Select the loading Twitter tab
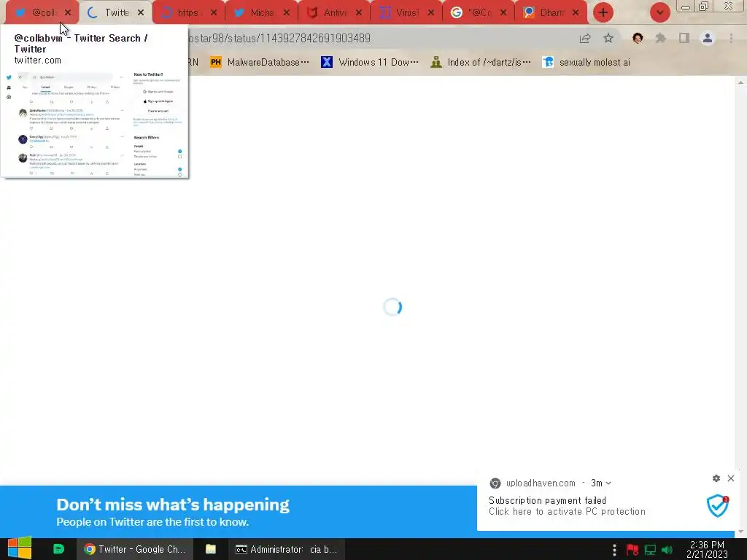Viewport: 747px width, 560px height. 111,13
